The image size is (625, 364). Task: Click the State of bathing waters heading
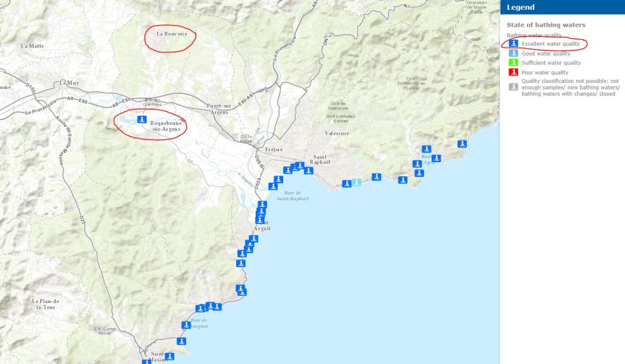tap(546, 24)
